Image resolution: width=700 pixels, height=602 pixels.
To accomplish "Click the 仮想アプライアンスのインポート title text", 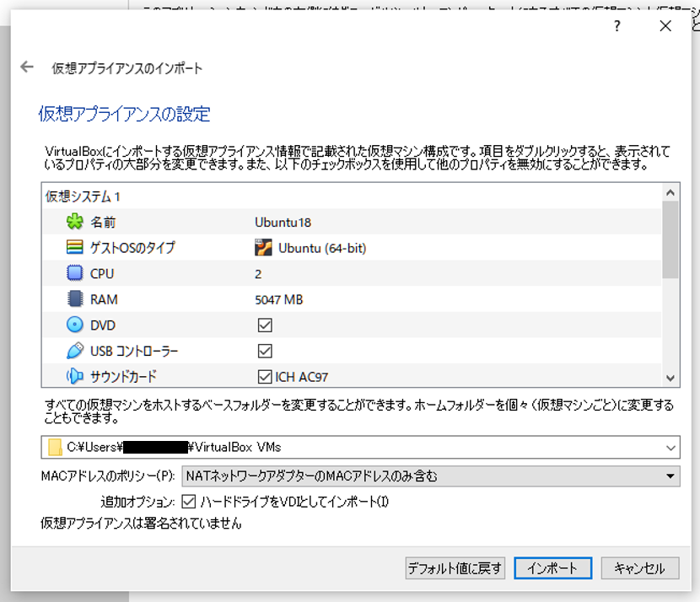I will [127, 68].
